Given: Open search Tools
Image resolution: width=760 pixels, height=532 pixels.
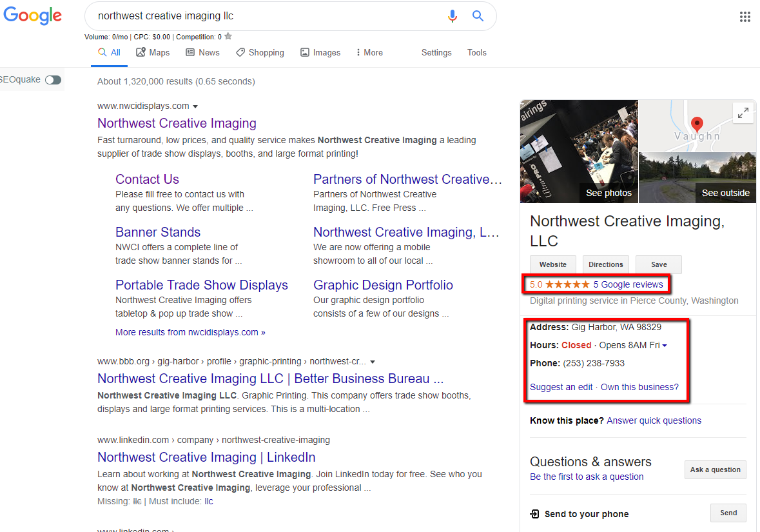Looking at the screenshot, I should pos(476,52).
